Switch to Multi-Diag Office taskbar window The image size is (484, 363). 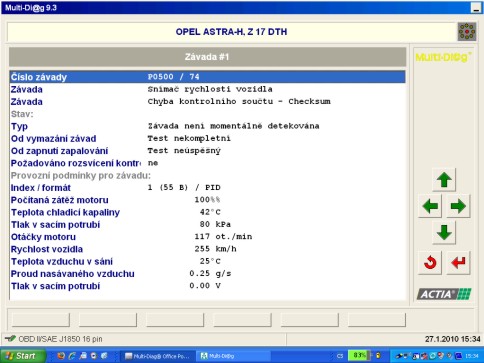[158, 356]
